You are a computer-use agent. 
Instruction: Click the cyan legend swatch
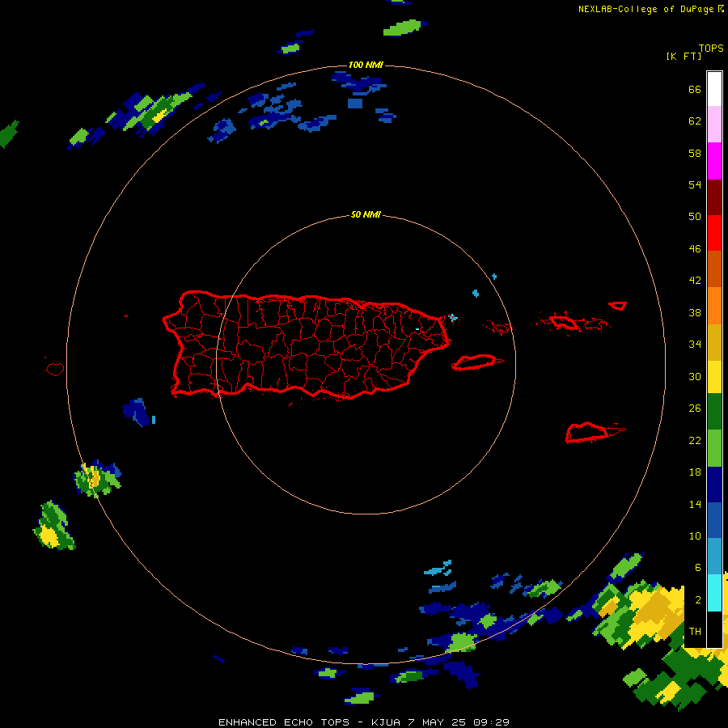click(714, 593)
